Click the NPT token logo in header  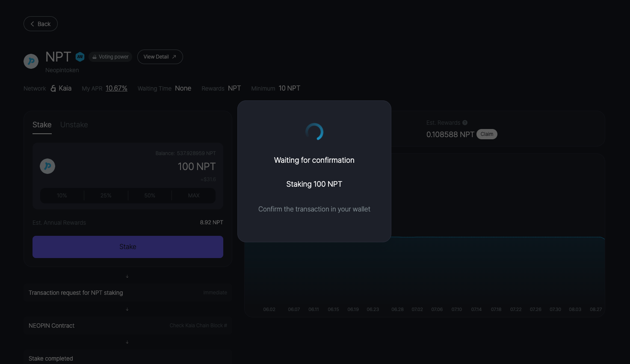click(x=31, y=61)
